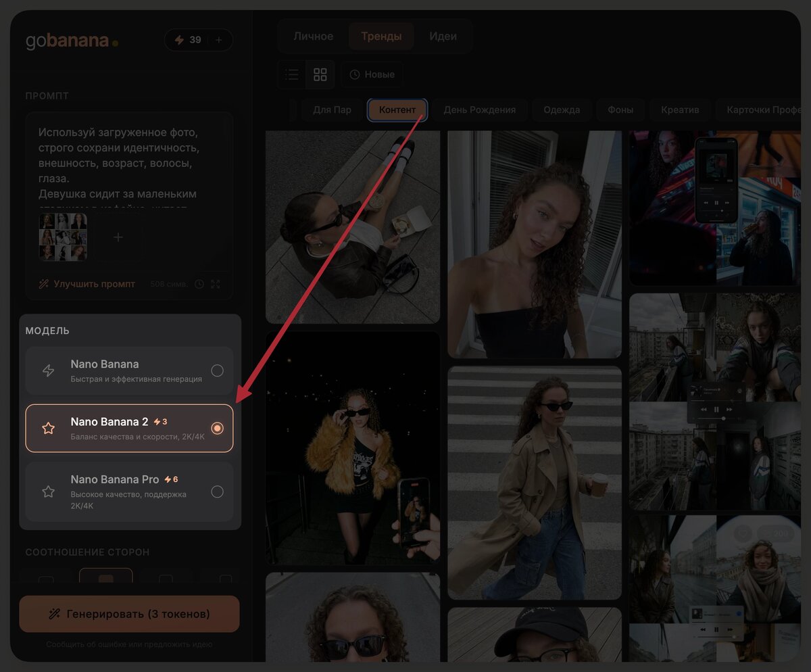
Task: Open close-up of curly woman in sunglasses
Action: [353, 617]
